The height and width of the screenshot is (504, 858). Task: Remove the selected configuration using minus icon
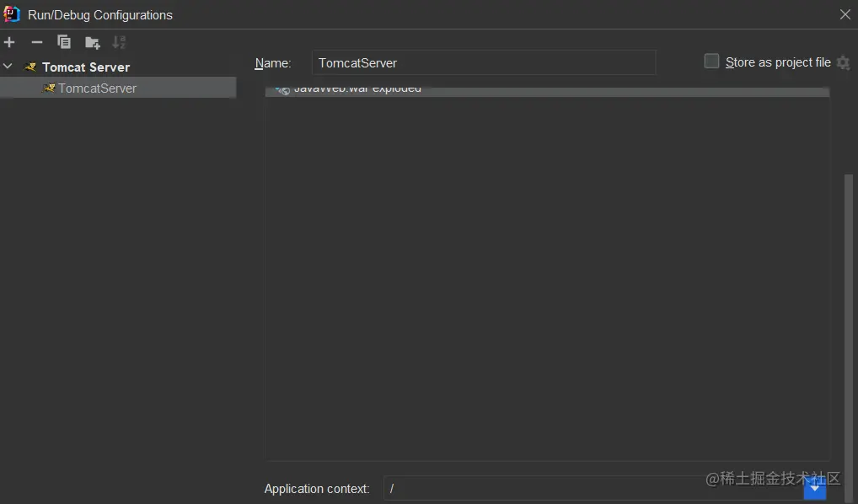click(x=36, y=41)
